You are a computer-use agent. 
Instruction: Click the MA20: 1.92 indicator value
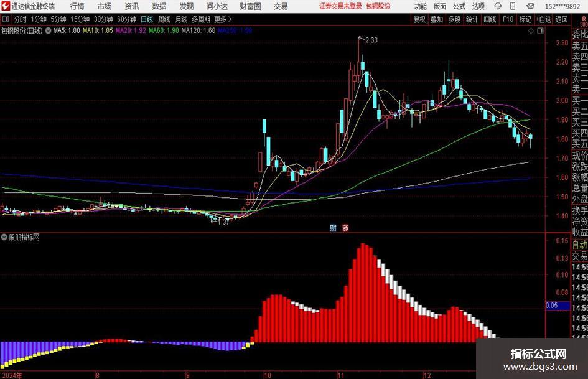(131, 30)
